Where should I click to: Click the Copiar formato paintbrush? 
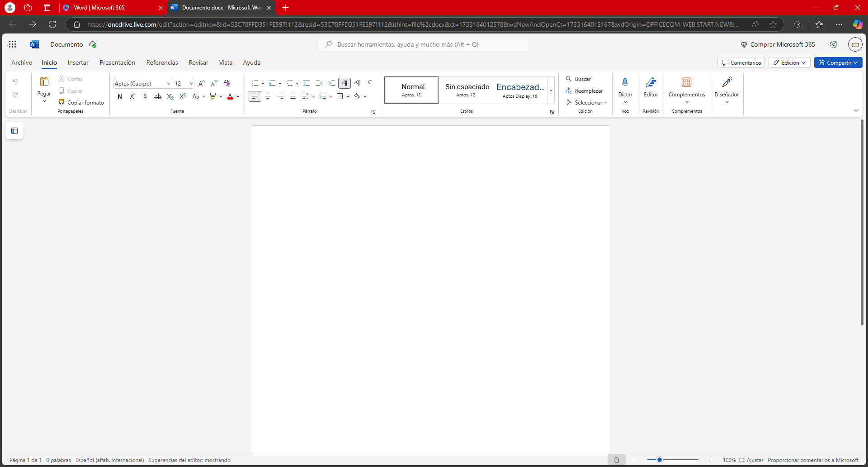tap(62, 103)
